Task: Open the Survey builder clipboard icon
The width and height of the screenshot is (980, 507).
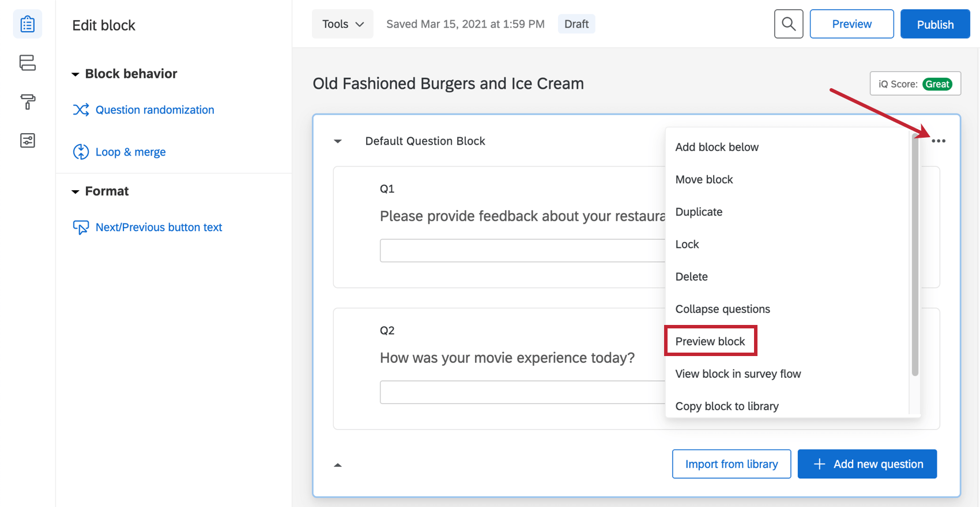Action: [28, 24]
